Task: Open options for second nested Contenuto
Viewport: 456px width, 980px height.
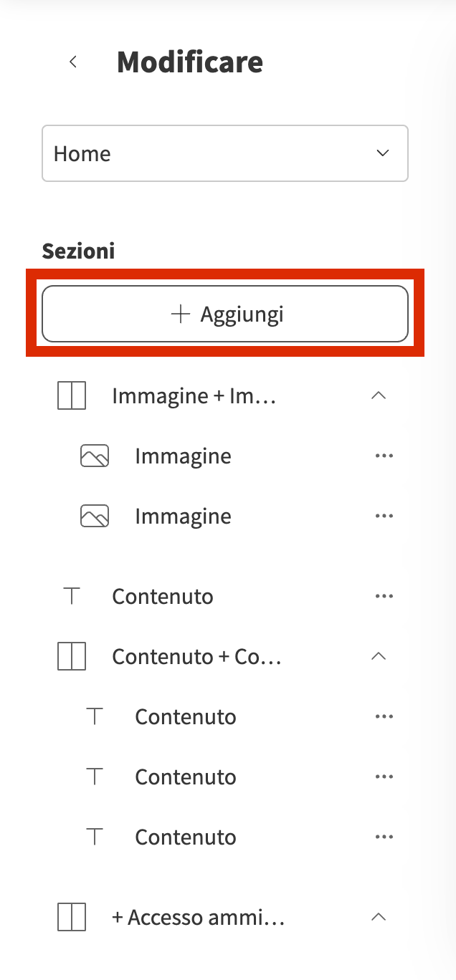Action: 384,777
